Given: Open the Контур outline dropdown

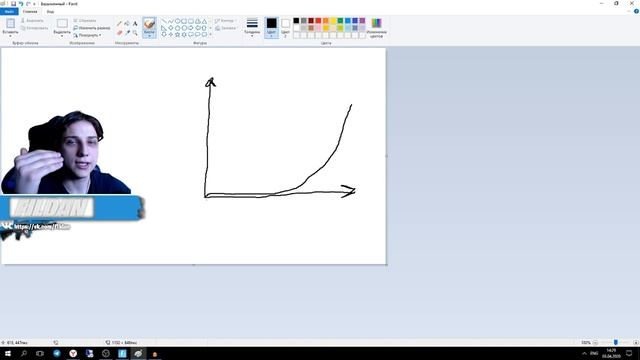Looking at the screenshot, I should pos(225,20).
